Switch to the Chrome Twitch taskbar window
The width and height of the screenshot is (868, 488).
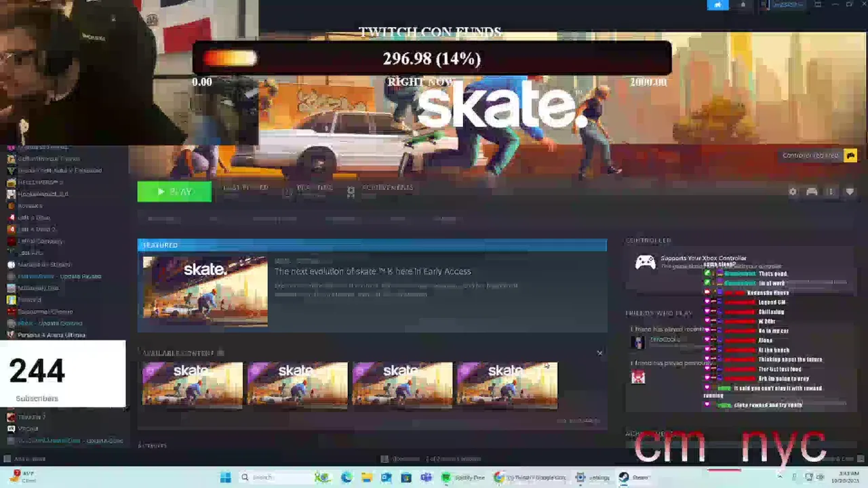click(x=530, y=477)
